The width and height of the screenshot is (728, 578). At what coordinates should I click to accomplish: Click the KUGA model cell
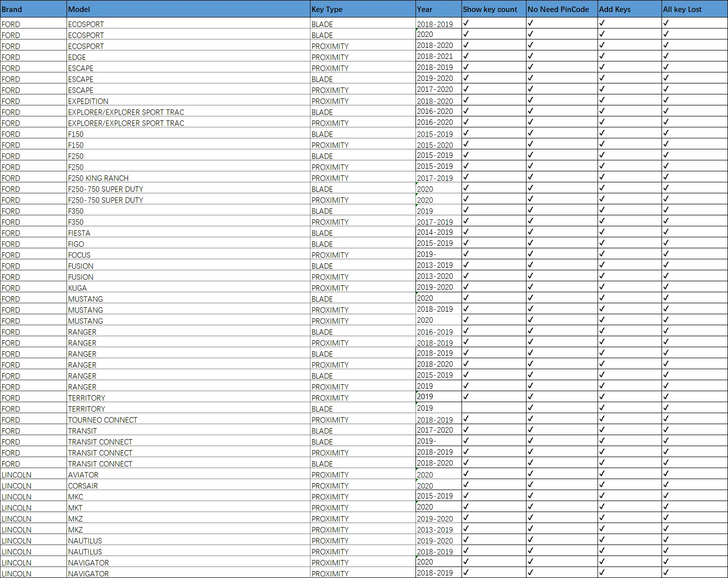click(x=188, y=288)
